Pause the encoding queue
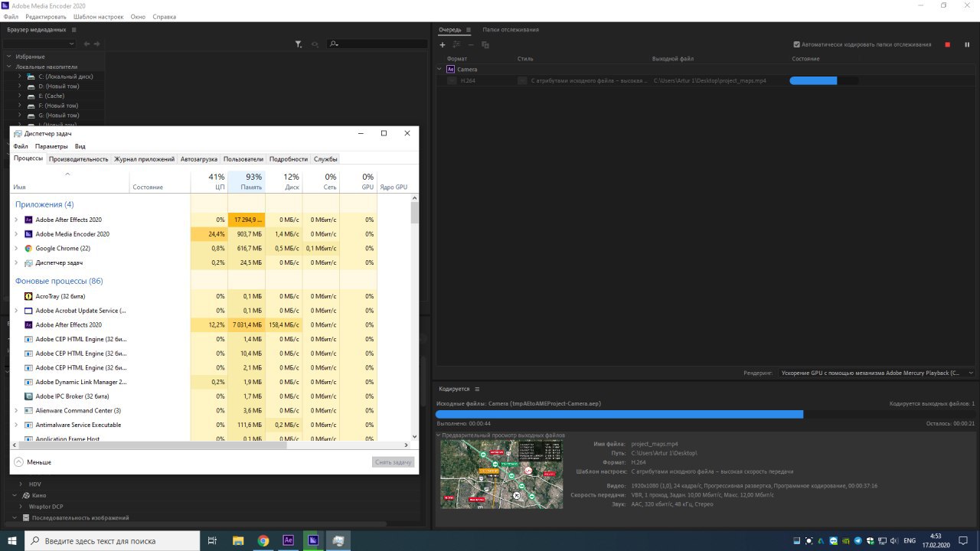Image resolution: width=980 pixels, height=551 pixels. (x=967, y=44)
